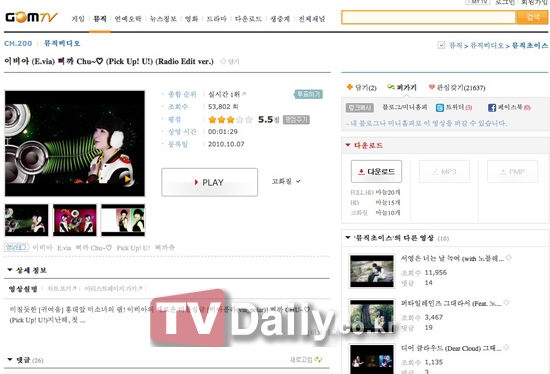
Task: Open the 실시간 1위 ranking link
Action: pos(227,94)
